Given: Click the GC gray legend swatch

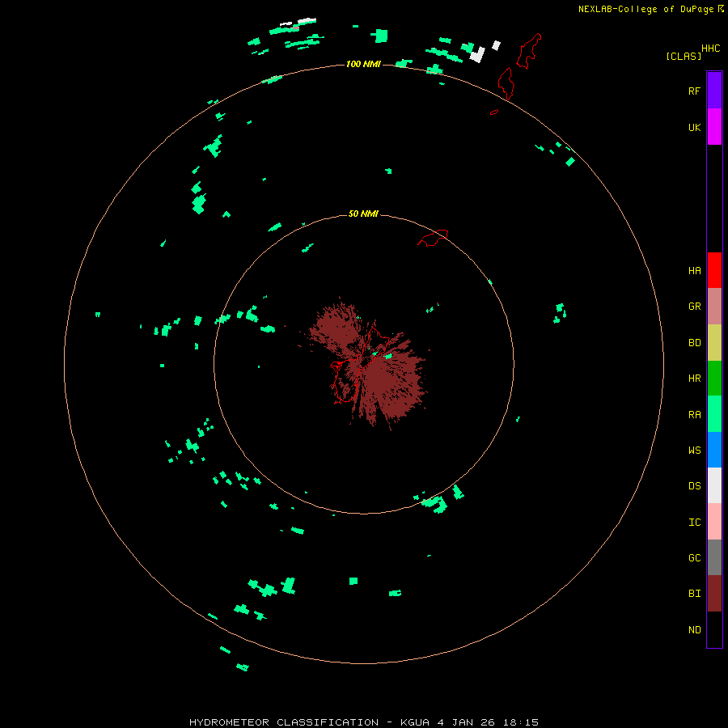Looking at the screenshot, I should [714, 557].
